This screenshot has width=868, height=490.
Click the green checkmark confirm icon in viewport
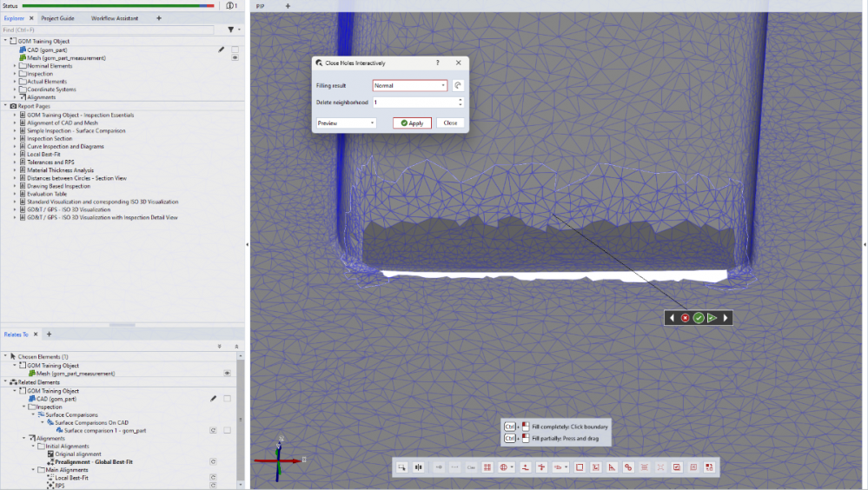pyautogui.click(x=699, y=318)
